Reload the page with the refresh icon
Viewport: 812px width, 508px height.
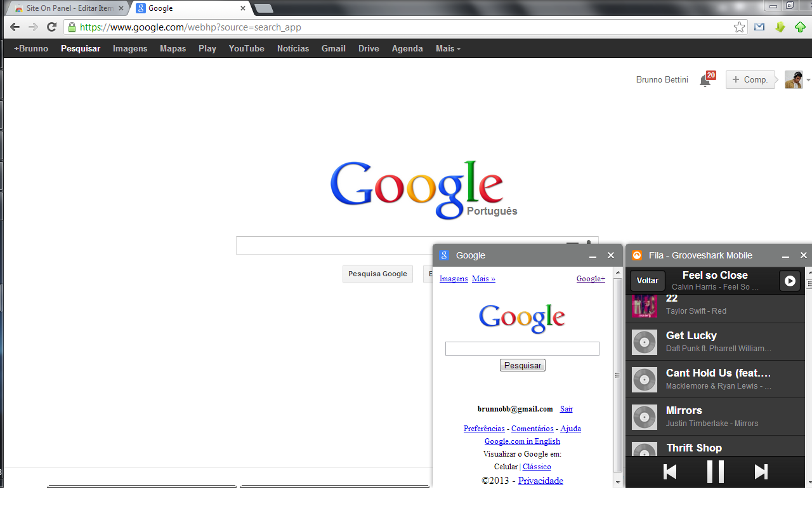coord(52,27)
